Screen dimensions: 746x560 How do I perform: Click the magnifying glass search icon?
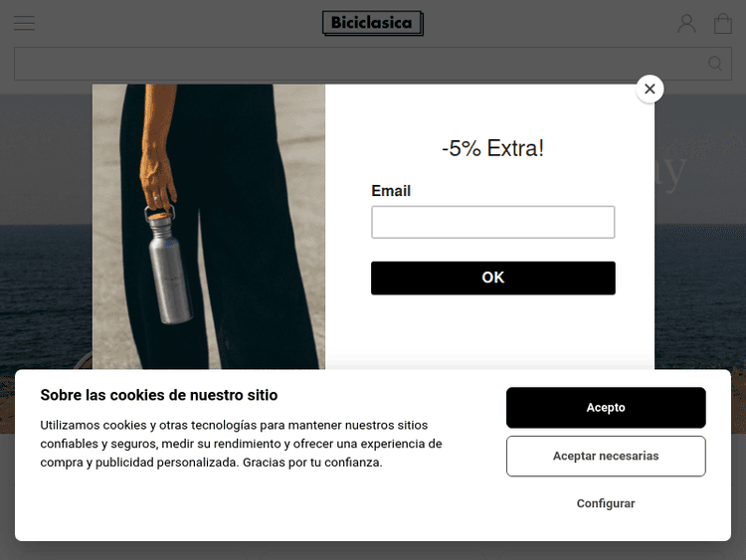pos(714,64)
